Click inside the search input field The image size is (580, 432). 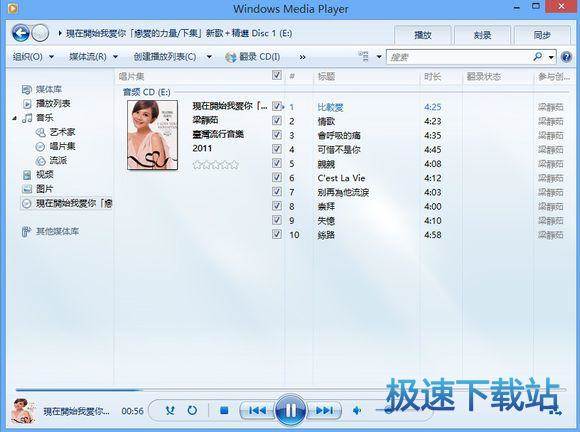tap(459, 57)
